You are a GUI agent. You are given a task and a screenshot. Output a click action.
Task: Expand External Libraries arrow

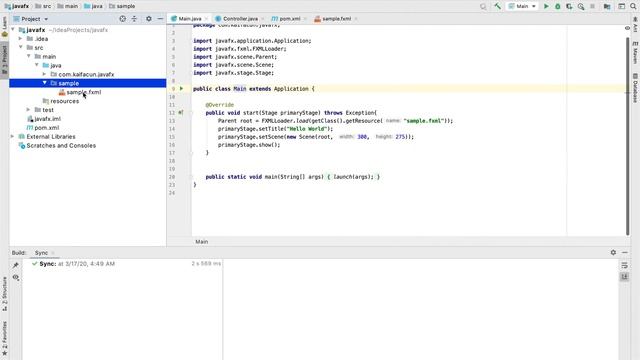pyautogui.click(x=13, y=137)
